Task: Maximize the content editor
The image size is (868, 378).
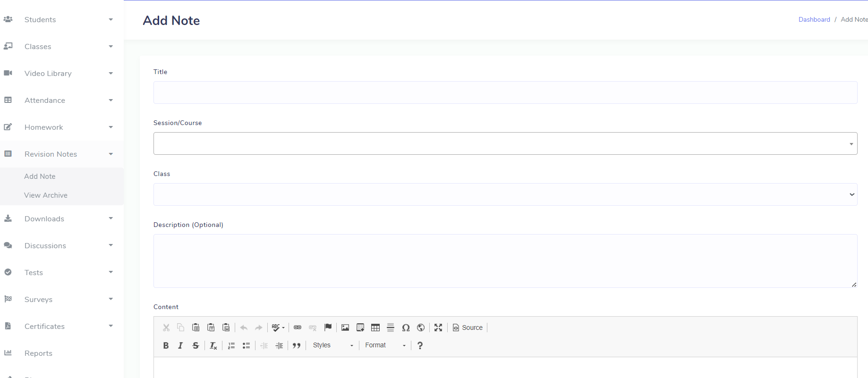Action: pos(438,328)
